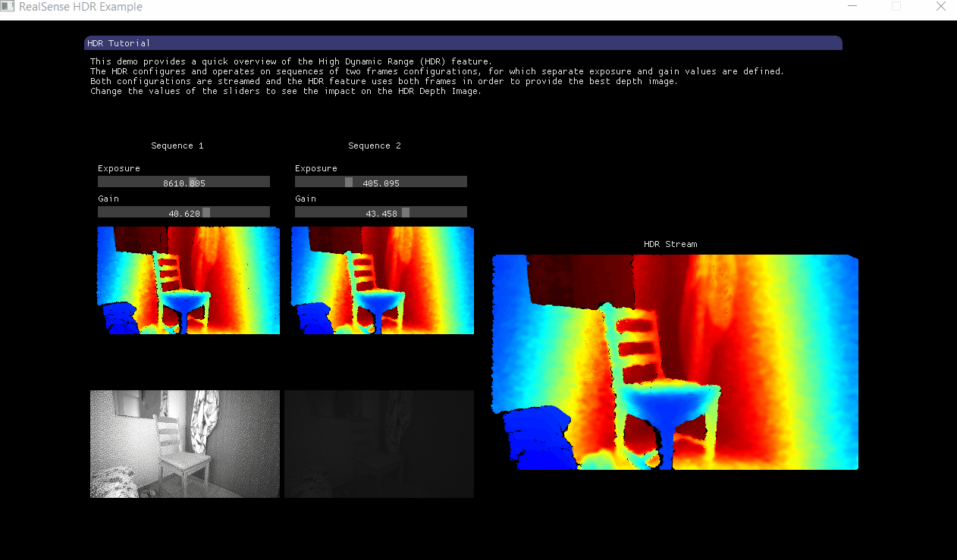957x560 pixels.
Task: Click the Exposure label under Sequence 1
Action: tap(119, 168)
